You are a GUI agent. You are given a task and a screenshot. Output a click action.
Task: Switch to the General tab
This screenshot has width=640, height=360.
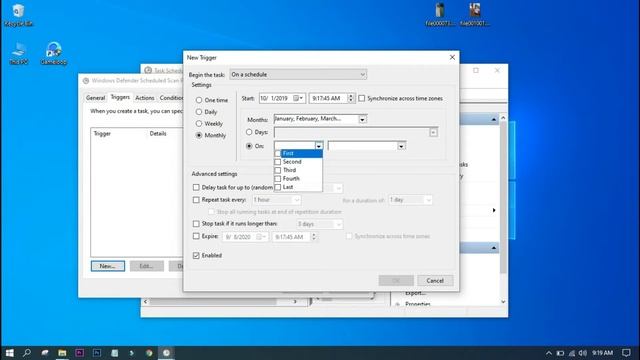(x=96, y=98)
